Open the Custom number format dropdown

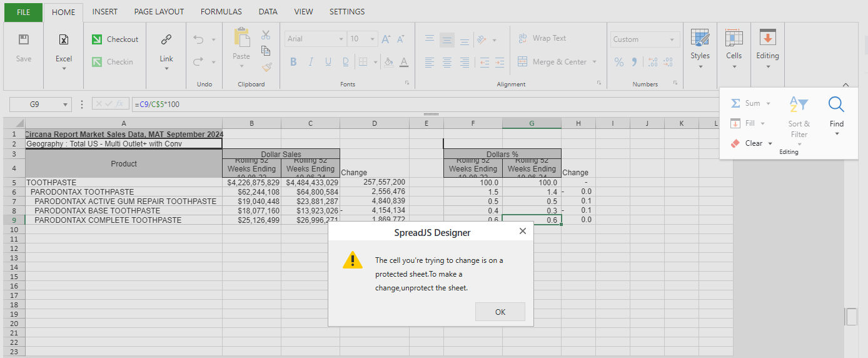click(672, 39)
